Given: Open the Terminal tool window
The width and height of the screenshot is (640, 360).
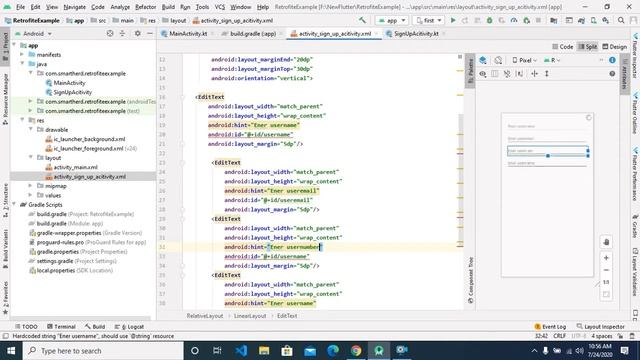Looking at the screenshot, I should coord(61,327).
